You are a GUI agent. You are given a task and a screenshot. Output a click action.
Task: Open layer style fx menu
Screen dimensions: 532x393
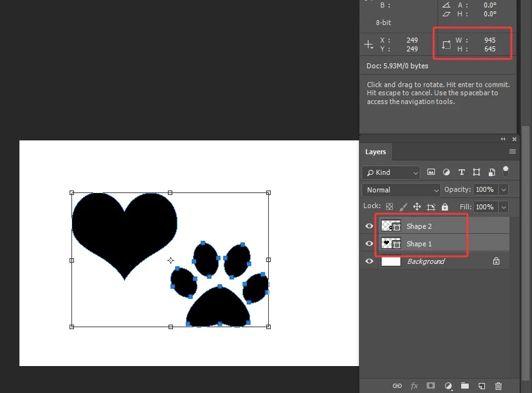point(414,386)
